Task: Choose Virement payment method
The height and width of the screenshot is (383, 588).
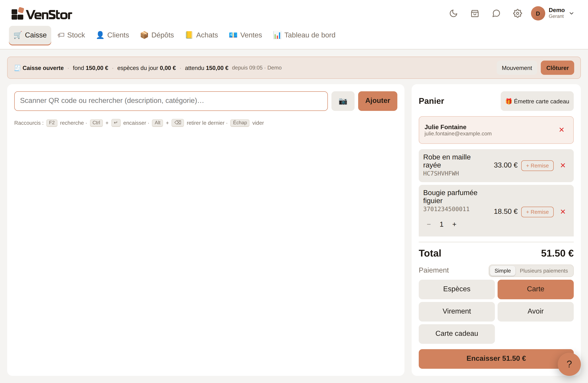Action: pyautogui.click(x=457, y=311)
